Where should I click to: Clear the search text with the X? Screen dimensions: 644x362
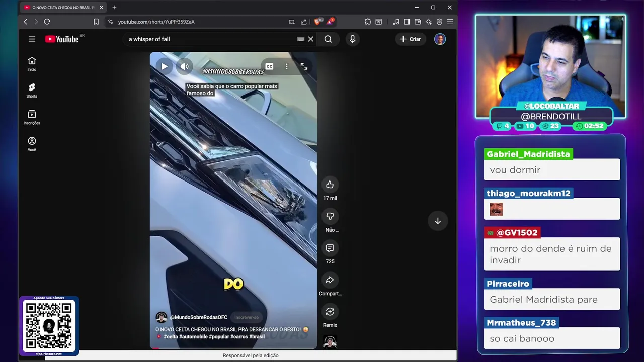310,39
